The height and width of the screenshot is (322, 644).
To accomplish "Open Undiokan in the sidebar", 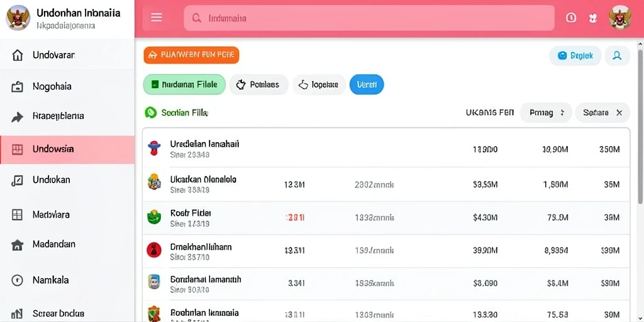I will pyautogui.click(x=67, y=180).
